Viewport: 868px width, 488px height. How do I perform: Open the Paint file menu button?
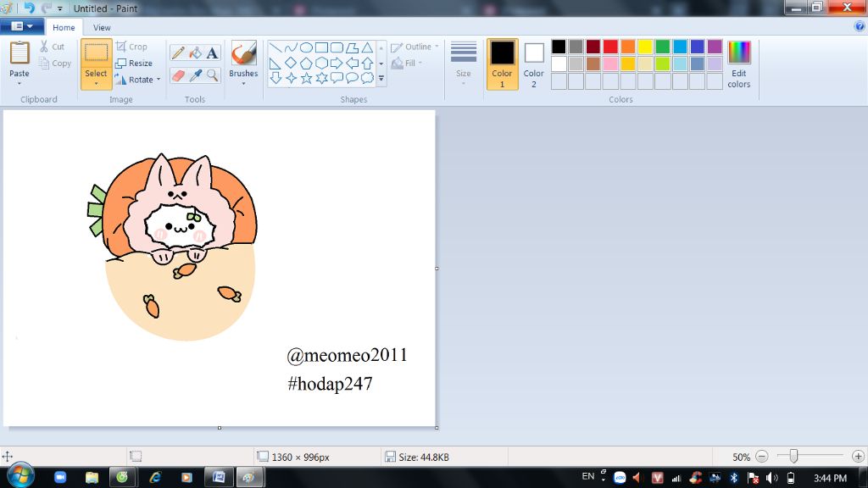pos(21,26)
